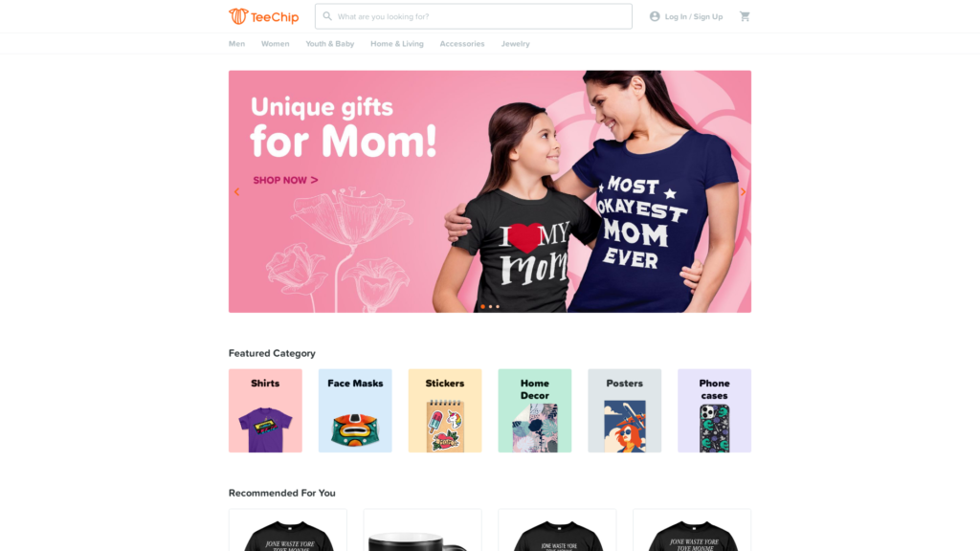Open the Women category menu
The width and height of the screenshot is (980, 551).
pyautogui.click(x=275, y=44)
